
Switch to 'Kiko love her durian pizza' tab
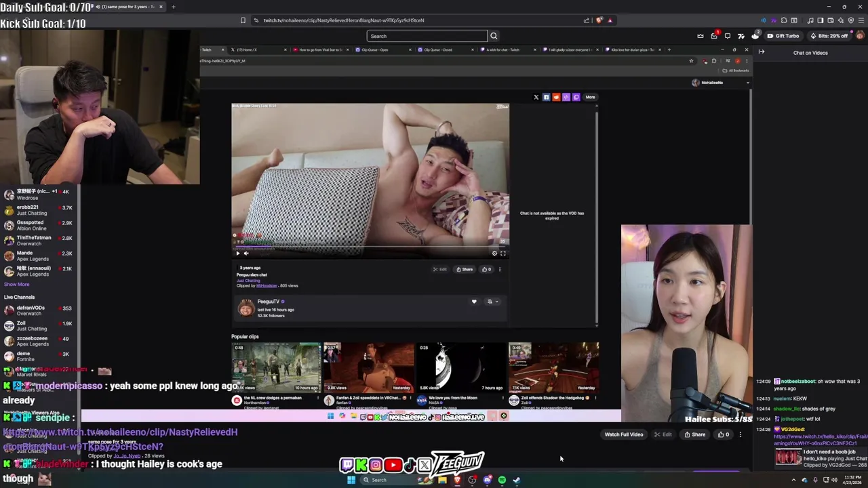point(632,49)
